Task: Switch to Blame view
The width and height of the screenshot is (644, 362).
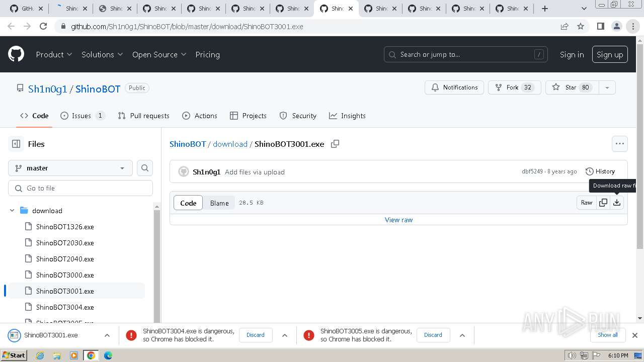Action: pos(219,203)
